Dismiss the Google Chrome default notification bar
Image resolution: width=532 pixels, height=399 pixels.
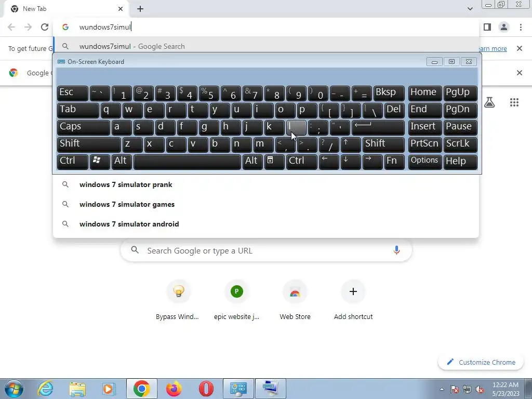(519, 73)
